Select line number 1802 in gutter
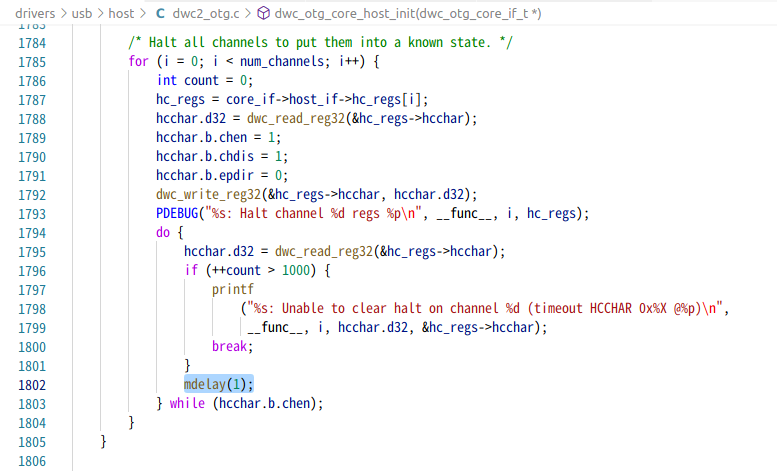The height and width of the screenshot is (471, 777). pos(32,385)
